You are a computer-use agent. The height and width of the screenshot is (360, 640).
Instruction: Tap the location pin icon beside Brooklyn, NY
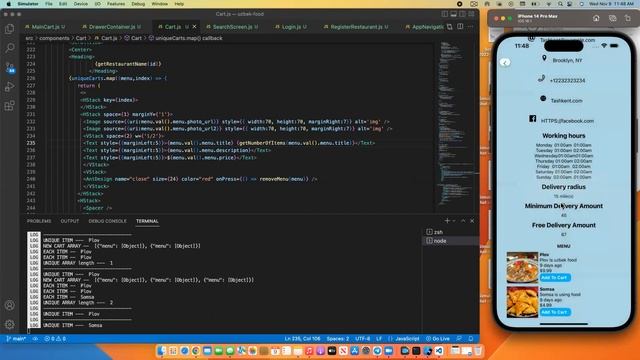pyautogui.click(x=544, y=59)
